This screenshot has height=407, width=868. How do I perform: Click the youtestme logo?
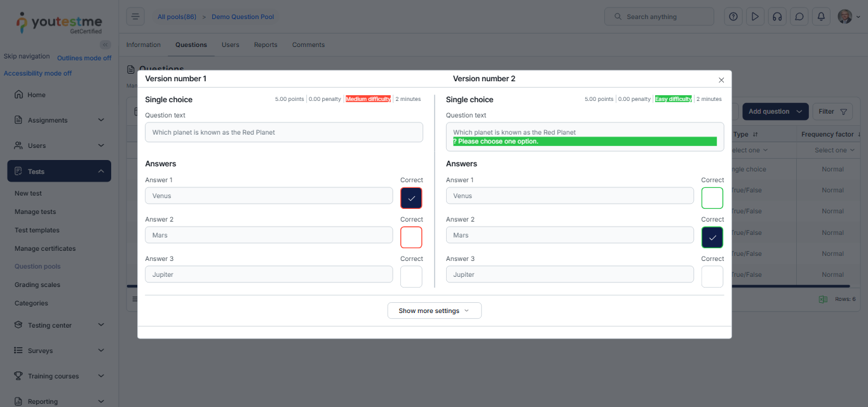[x=58, y=23]
